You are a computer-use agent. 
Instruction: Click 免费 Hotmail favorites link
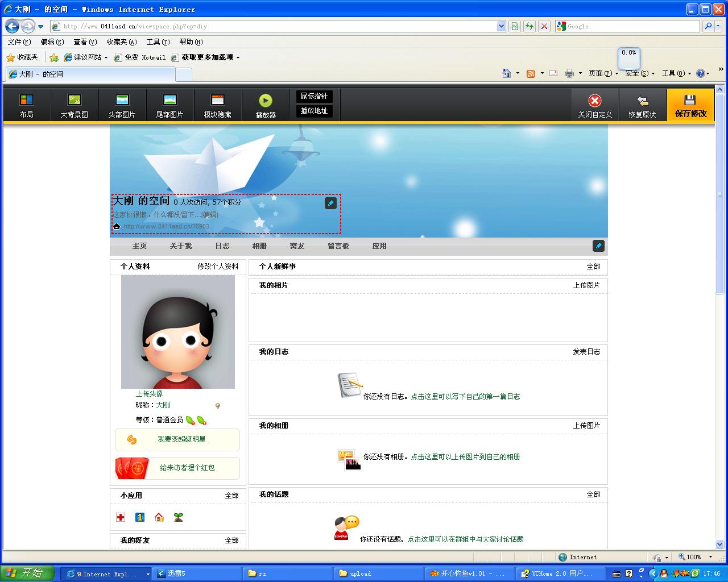click(140, 57)
